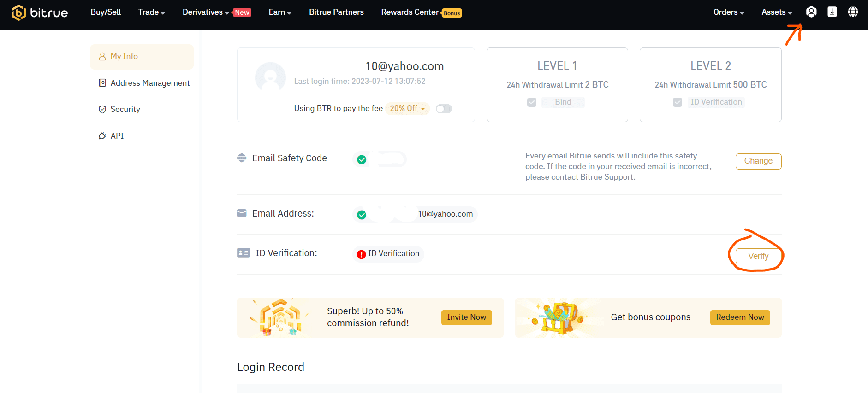Expand the Derivatives menu

click(x=206, y=12)
